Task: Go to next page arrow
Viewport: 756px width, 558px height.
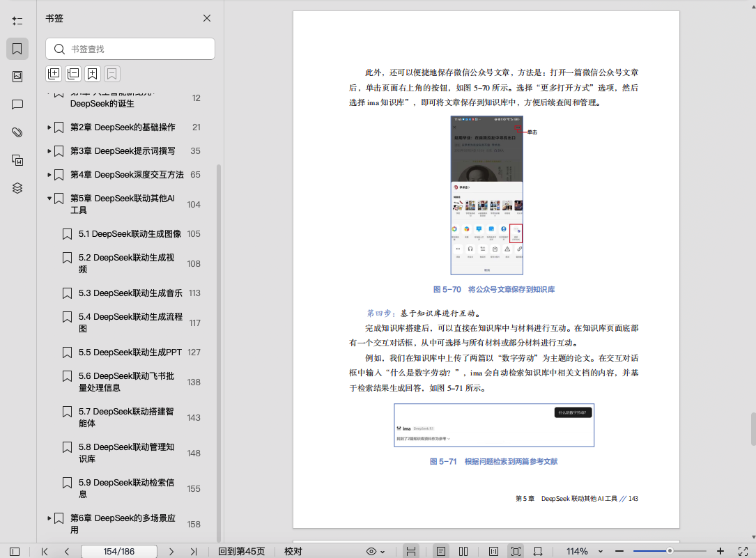Action: [x=171, y=551]
